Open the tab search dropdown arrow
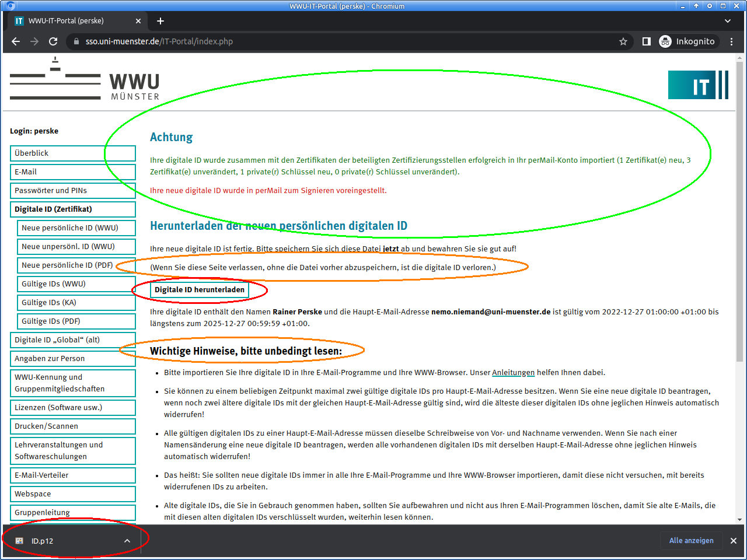 tap(728, 21)
